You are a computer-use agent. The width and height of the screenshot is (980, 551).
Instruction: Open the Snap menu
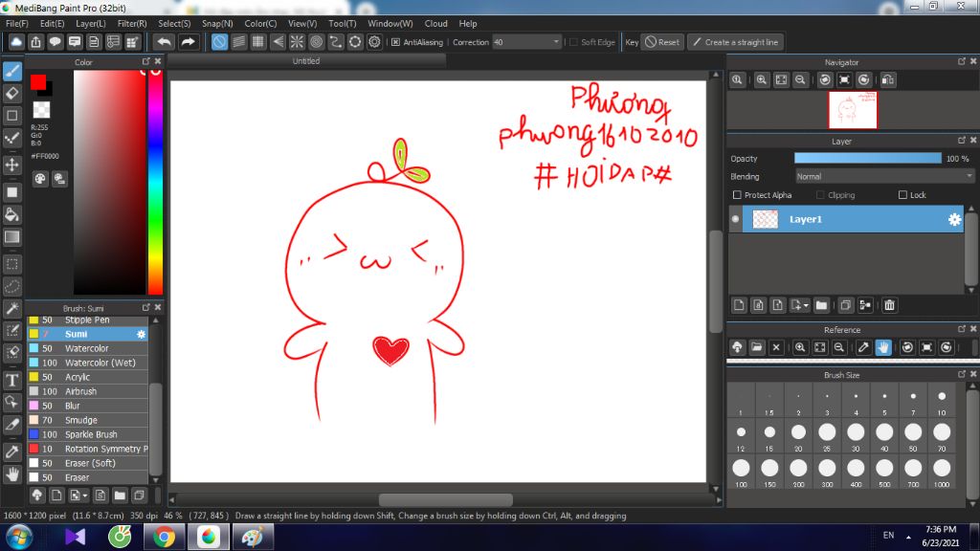tap(217, 24)
